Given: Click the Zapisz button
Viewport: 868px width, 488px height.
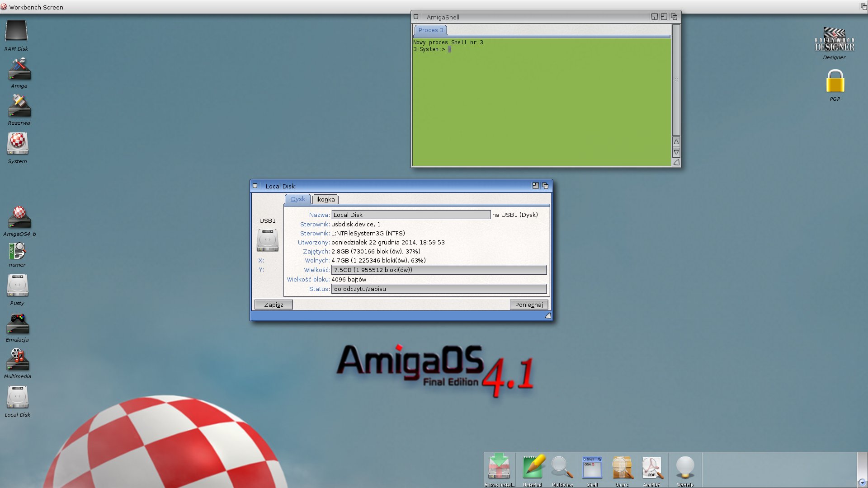Looking at the screenshot, I should pyautogui.click(x=274, y=305).
